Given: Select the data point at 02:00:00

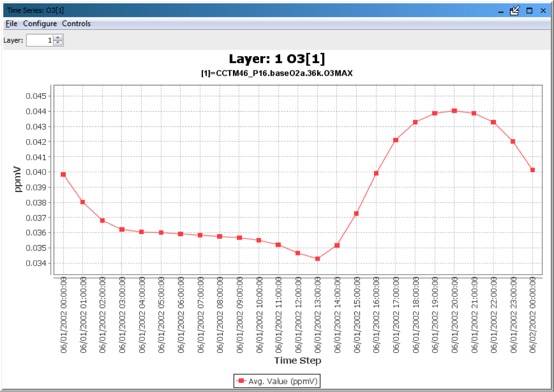Looking at the screenshot, I should point(102,220).
